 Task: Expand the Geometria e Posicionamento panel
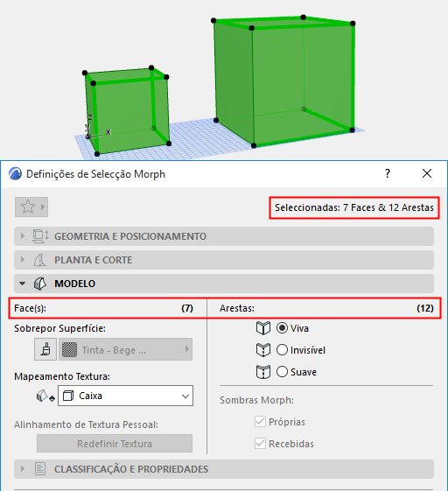click(x=224, y=236)
